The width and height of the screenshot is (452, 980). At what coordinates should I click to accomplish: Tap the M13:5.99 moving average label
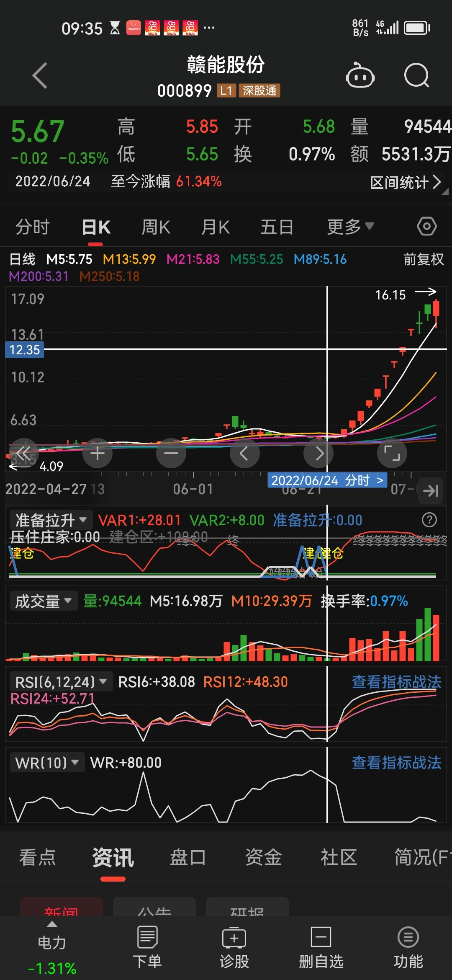coord(129,259)
